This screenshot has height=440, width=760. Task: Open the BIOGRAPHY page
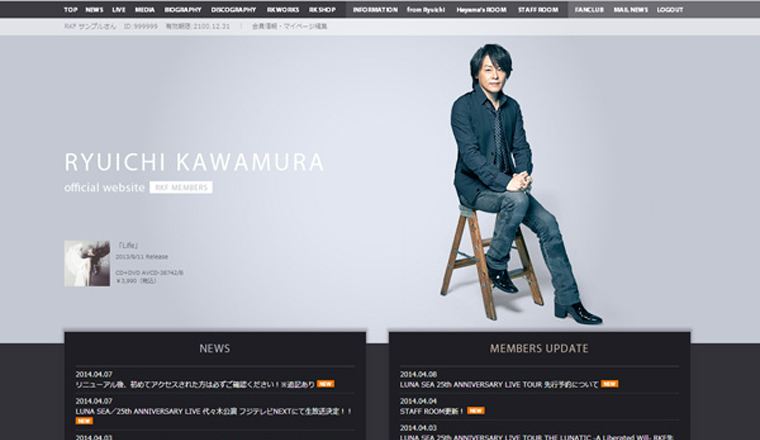coord(183,10)
